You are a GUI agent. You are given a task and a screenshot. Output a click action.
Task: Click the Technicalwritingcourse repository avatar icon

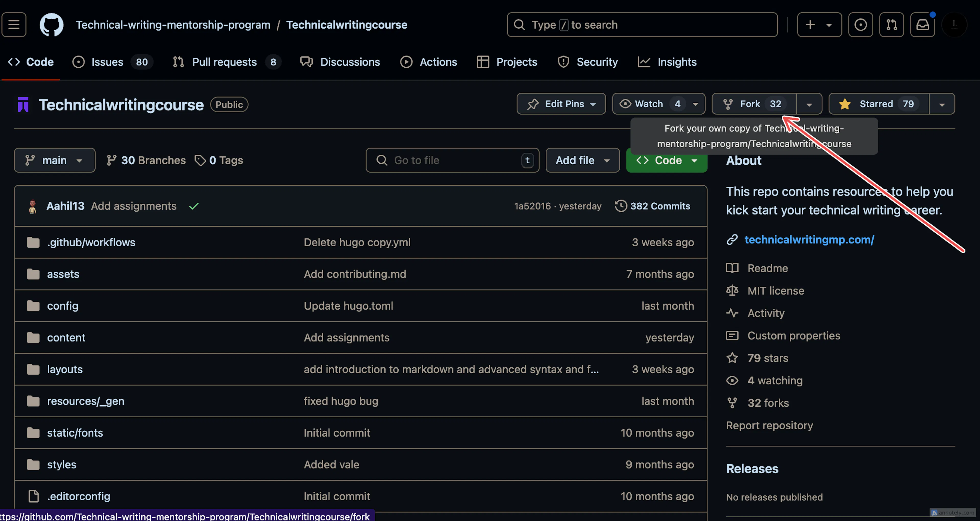(x=23, y=105)
